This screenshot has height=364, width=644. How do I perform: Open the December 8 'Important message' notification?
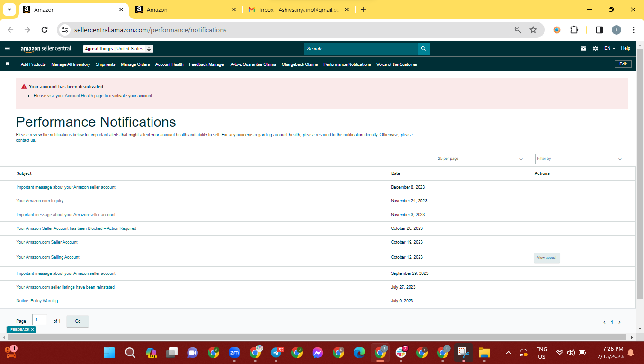coord(66,187)
